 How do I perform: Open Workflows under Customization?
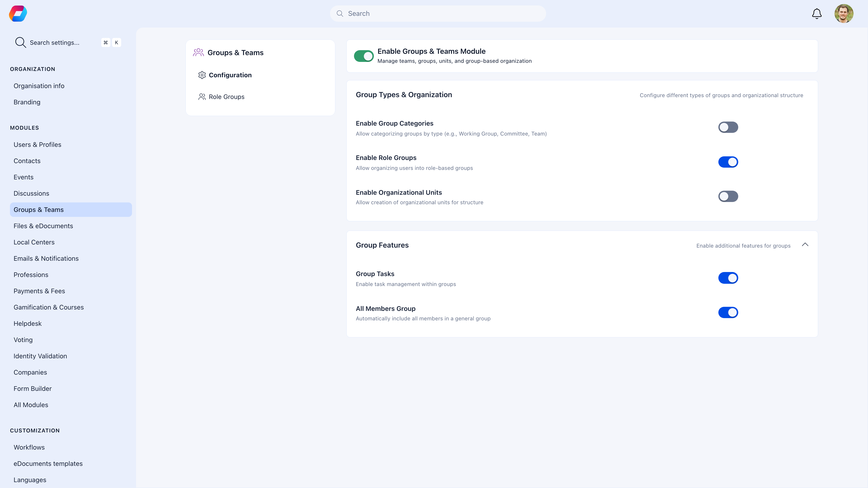pyautogui.click(x=29, y=447)
